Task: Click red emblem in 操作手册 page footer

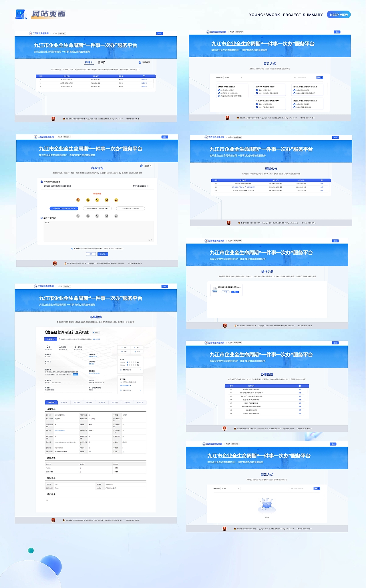Action: tap(225, 325)
